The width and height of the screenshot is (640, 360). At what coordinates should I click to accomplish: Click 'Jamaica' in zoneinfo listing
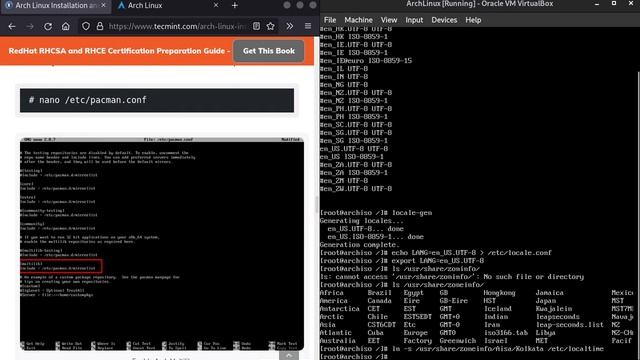[549, 293]
